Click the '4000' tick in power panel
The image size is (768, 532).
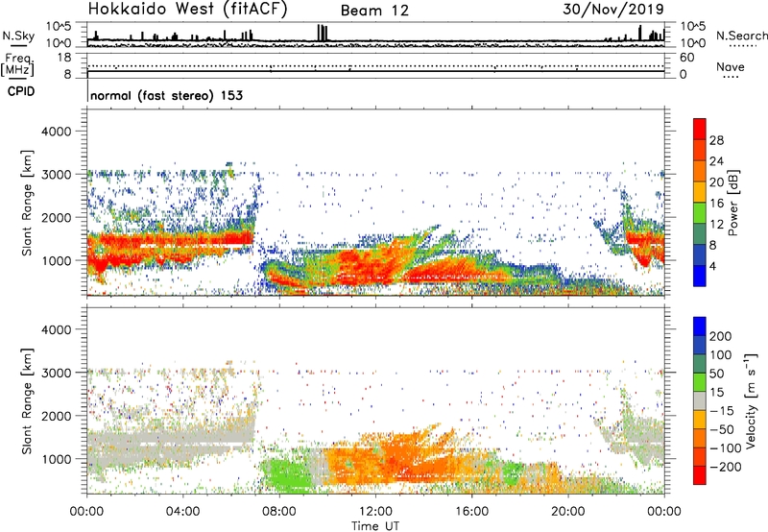point(56,132)
